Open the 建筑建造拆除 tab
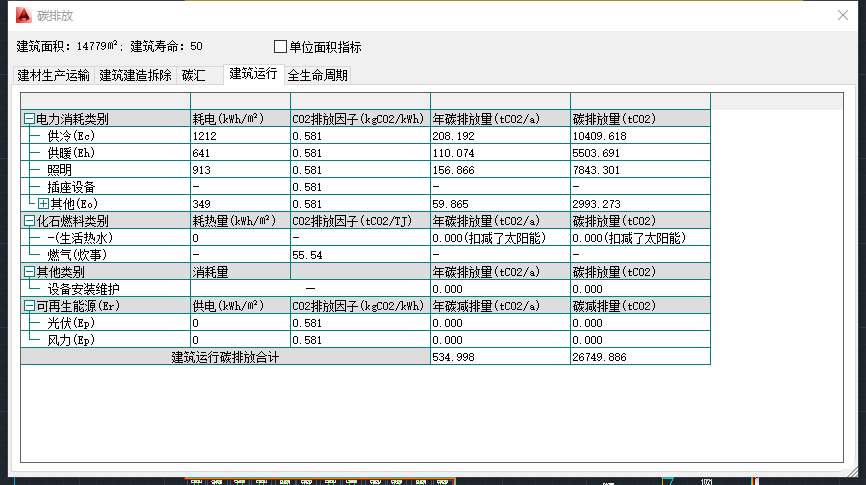The image size is (866, 485). 135,75
